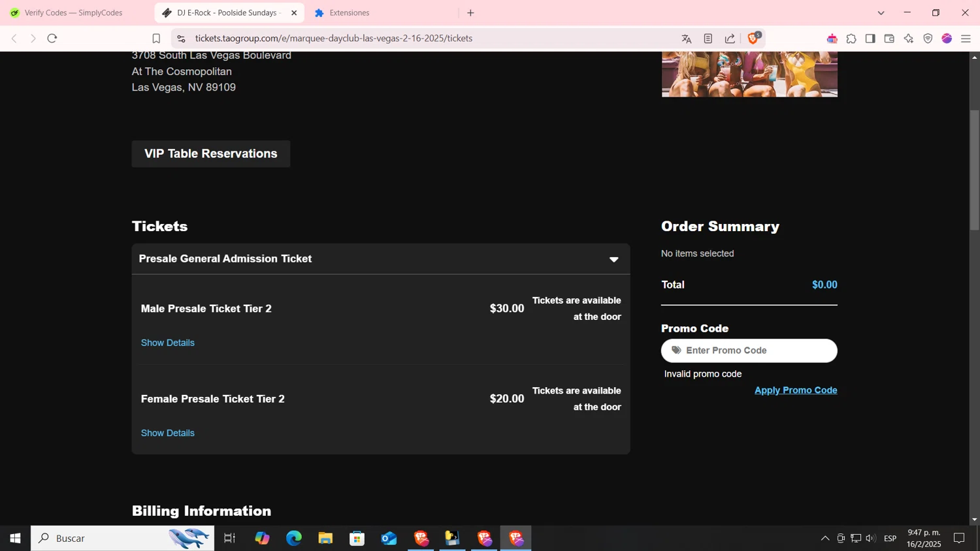Screen dimensions: 980x551
Task: Open ESP language input indicator
Action: [x=890, y=538]
